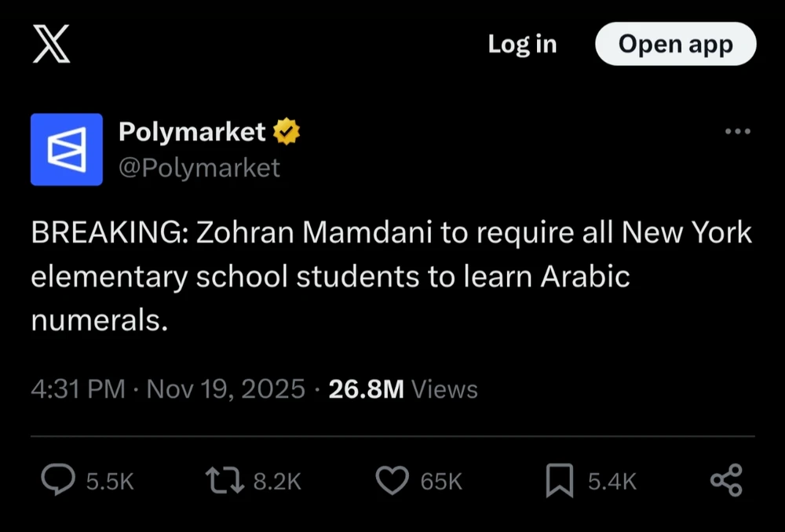Click the Polymarket account name

(x=192, y=132)
